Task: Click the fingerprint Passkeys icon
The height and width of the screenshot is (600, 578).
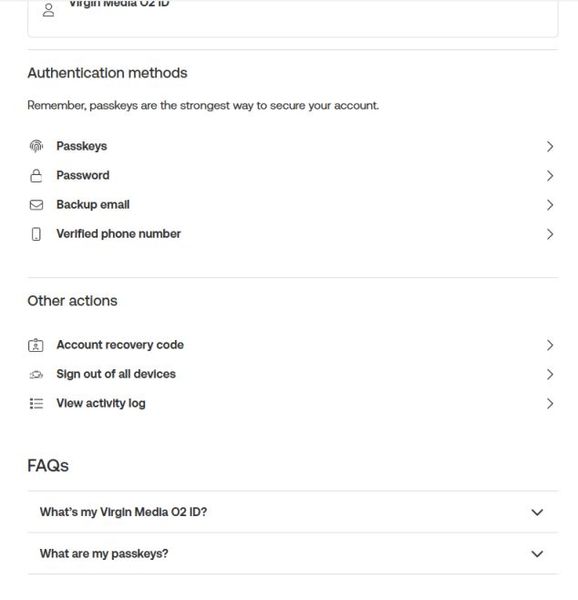Action: click(x=36, y=146)
